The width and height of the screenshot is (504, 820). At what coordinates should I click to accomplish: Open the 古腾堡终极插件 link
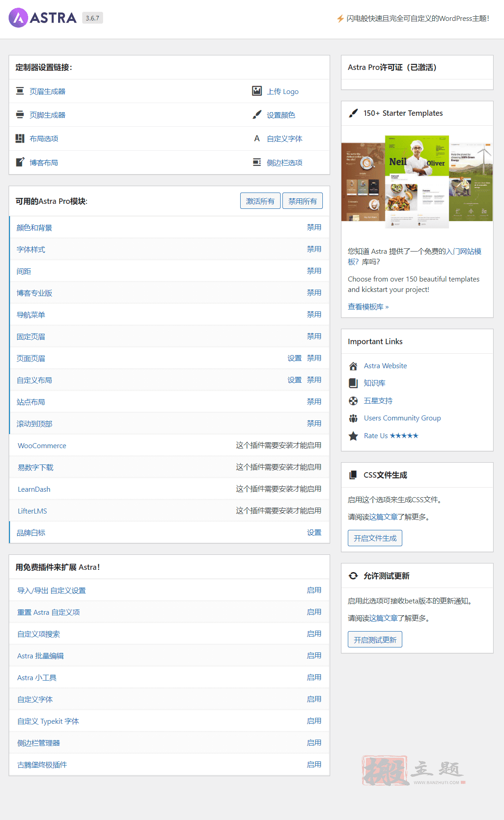(42, 765)
